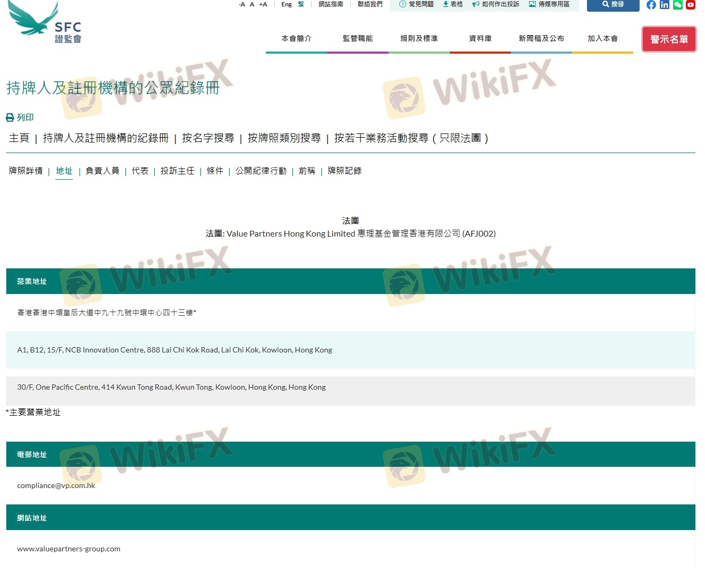Image resolution: width=705 pixels, height=588 pixels.
Task: Open the YouTube channel icon
Action: [x=690, y=5]
